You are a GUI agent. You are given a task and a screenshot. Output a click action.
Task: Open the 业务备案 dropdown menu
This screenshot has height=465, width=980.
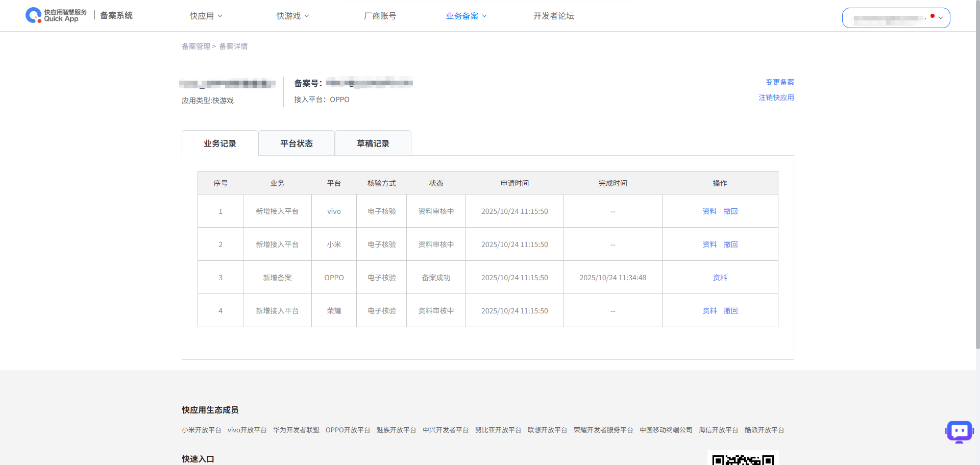(466, 16)
